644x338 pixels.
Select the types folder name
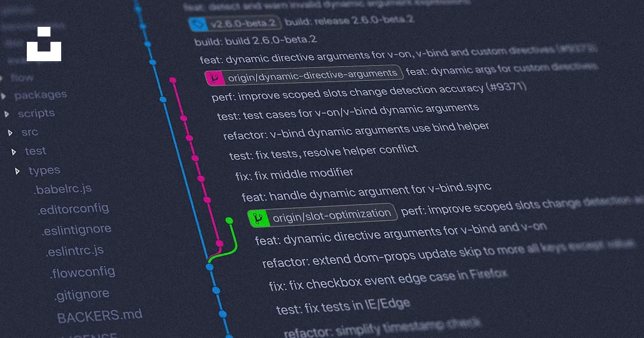pyautogui.click(x=44, y=171)
